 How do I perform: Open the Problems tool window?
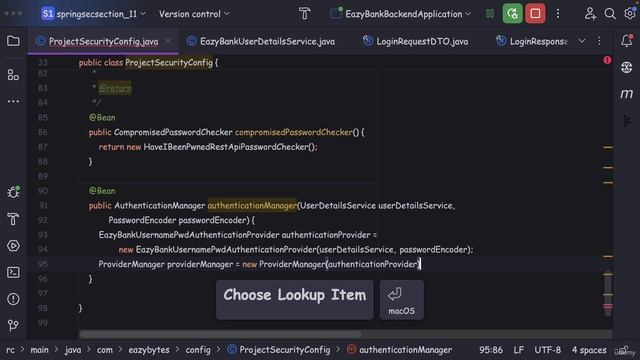pos(13,299)
